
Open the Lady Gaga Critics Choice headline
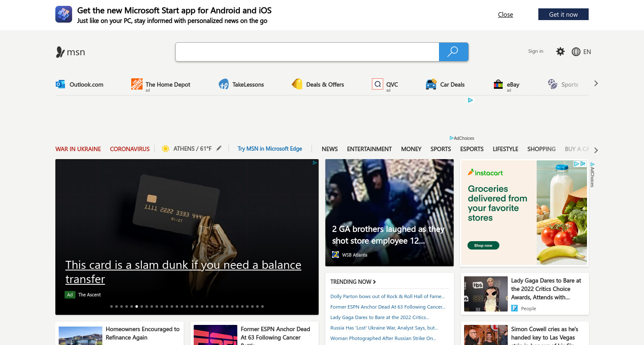[x=546, y=289]
